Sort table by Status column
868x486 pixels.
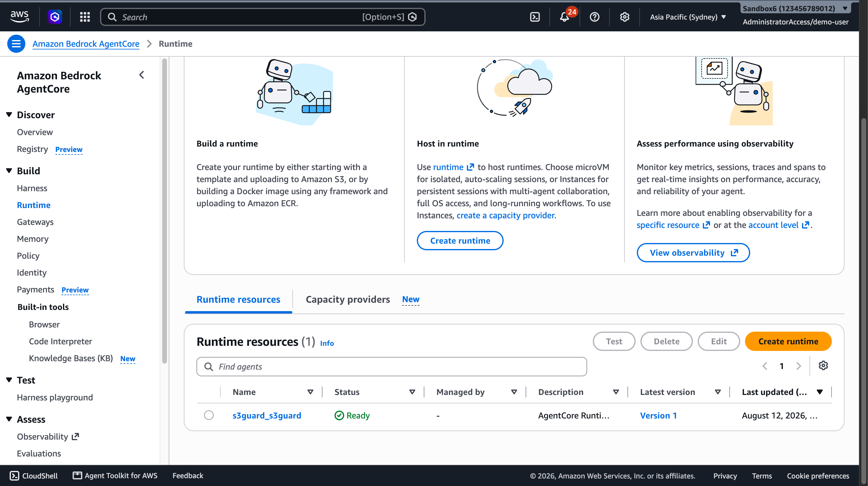click(x=412, y=392)
